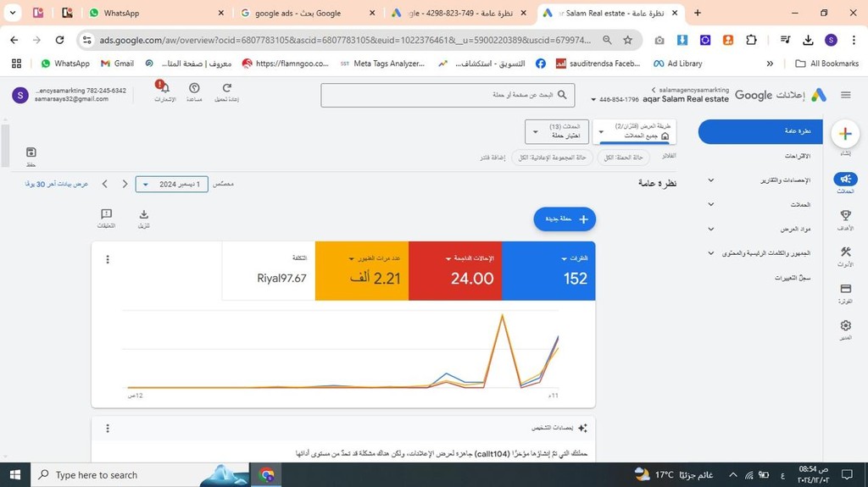Screen dimensions: 868x487
Task: Click the Download arrow icon above the chart
Action: click(x=144, y=214)
